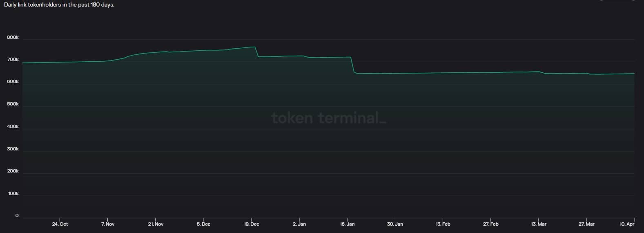The width and height of the screenshot is (644, 233).
Task: Click the 19. Dec date label
Action: pos(252,224)
